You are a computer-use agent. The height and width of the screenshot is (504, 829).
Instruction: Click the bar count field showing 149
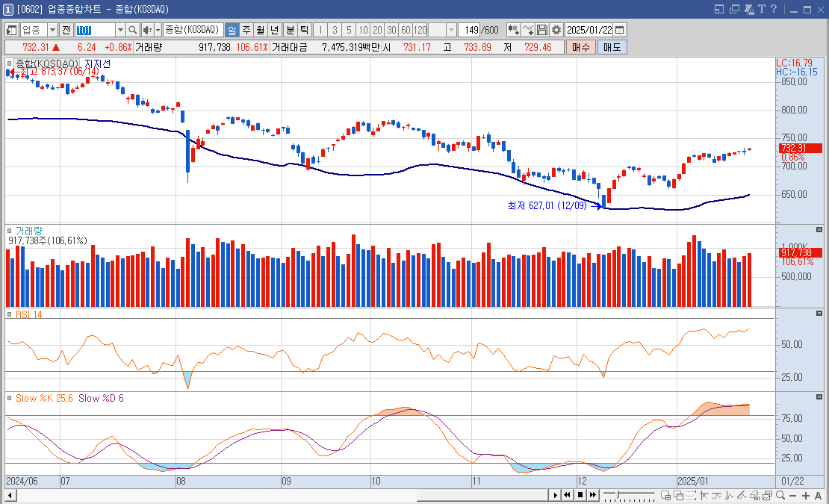(469, 30)
